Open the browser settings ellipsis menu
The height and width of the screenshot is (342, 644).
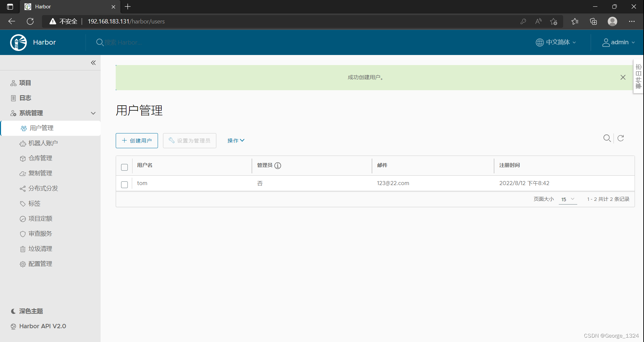tap(632, 21)
